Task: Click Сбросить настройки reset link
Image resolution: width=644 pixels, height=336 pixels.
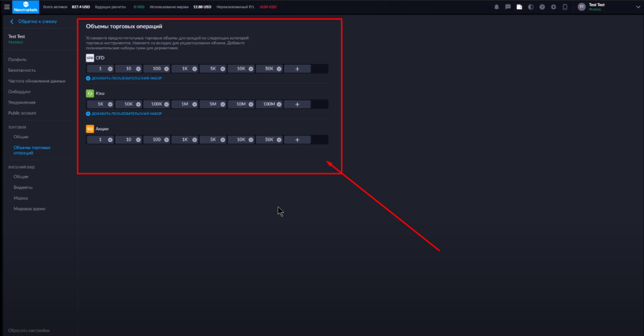Action: point(29,330)
